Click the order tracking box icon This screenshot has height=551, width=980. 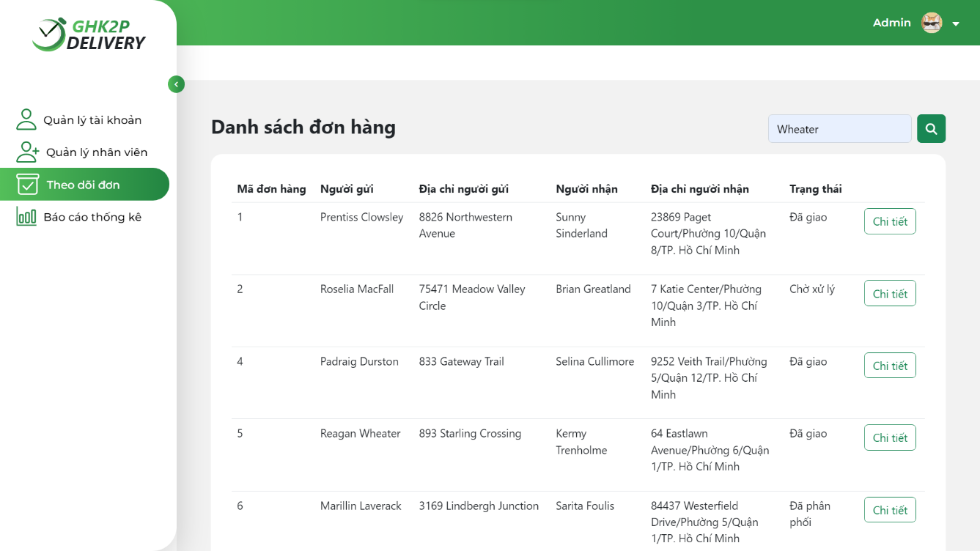(28, 184)
